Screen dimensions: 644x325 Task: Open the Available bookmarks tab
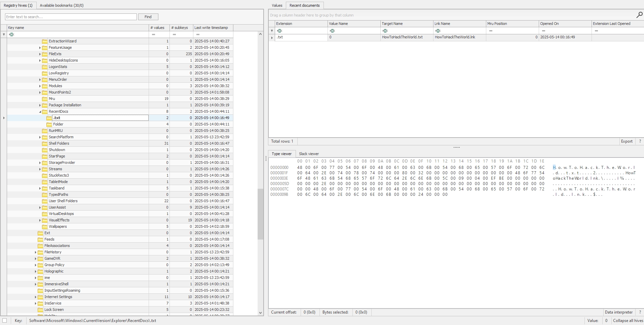62,5
